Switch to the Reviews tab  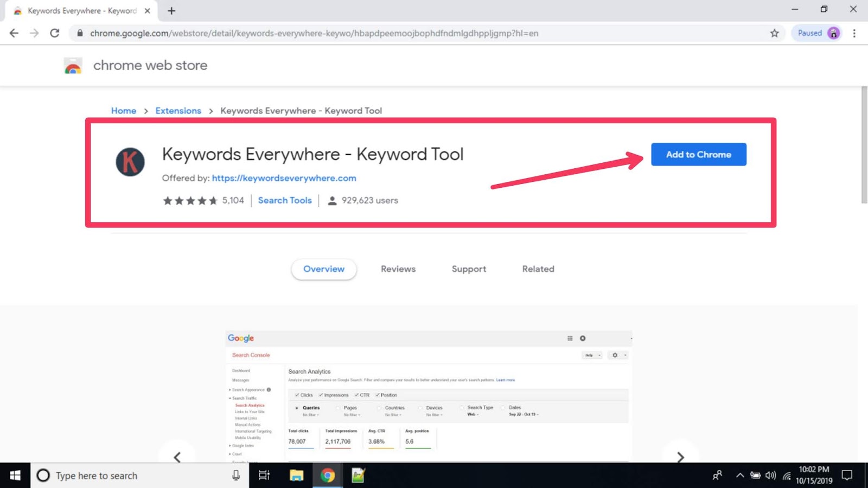point(398,269)
